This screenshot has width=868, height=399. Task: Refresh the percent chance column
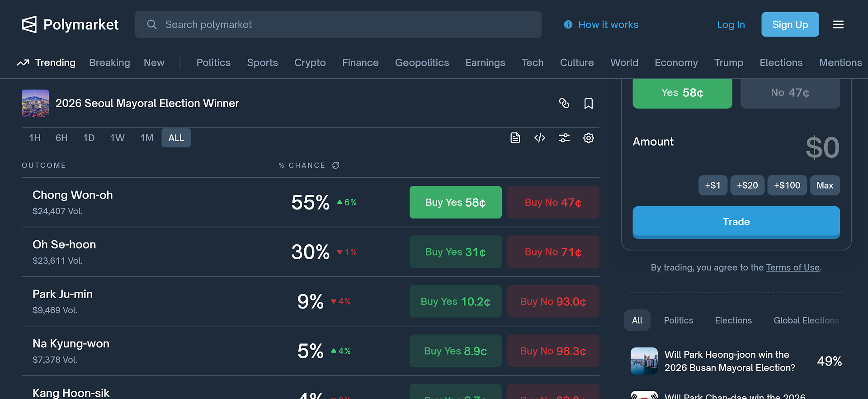(x=336, y=166)
